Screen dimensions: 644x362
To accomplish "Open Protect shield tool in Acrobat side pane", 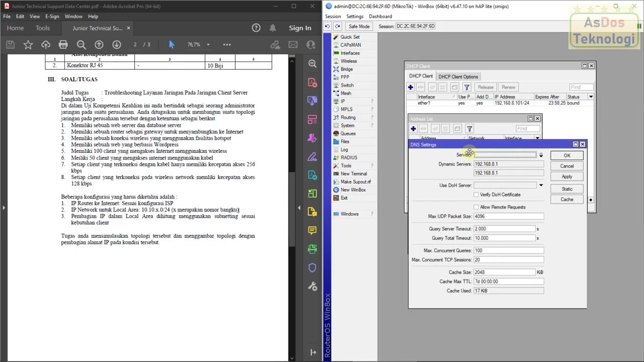I will 312,268.
